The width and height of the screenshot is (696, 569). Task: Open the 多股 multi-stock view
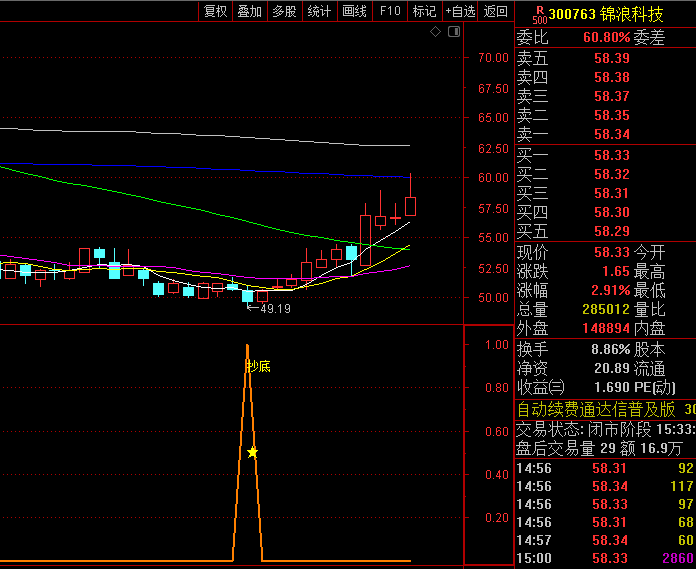(284, 11)
